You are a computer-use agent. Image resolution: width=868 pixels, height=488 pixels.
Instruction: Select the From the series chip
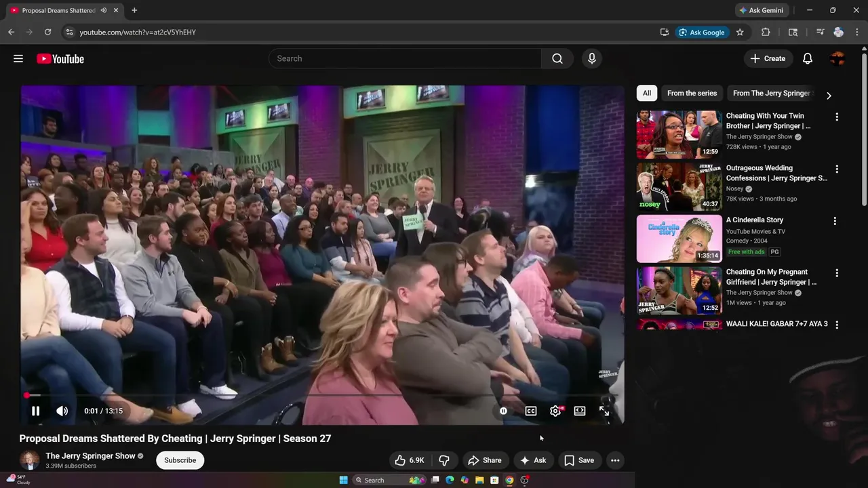tap(692, 94)
